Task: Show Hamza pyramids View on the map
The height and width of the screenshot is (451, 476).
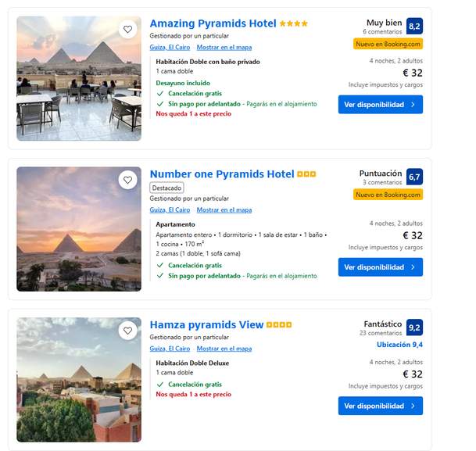Action: click(224, 349)
